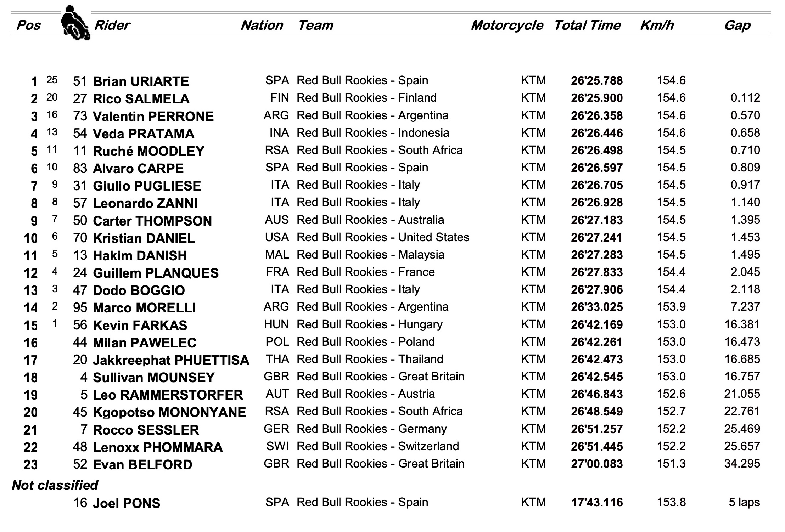Select the Nation column header
This screenshot has height=532, width=785.
(x=262, y=25)
